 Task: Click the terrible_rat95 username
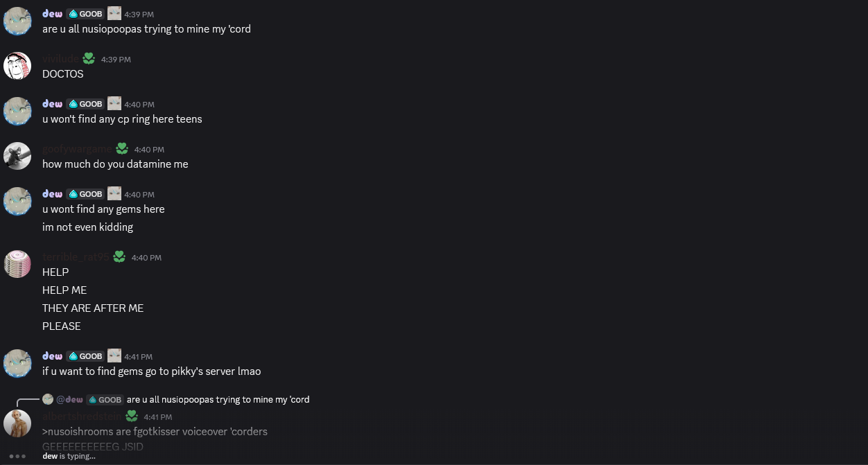[75, 257]
